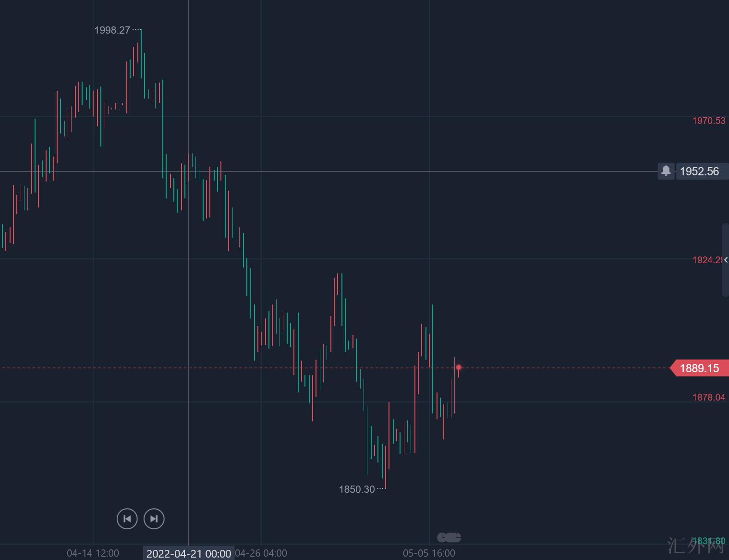This screenshot has height=560, width=729.
Task: Click the green 1831.80 price axis label
Action: (x=708, y=541)
